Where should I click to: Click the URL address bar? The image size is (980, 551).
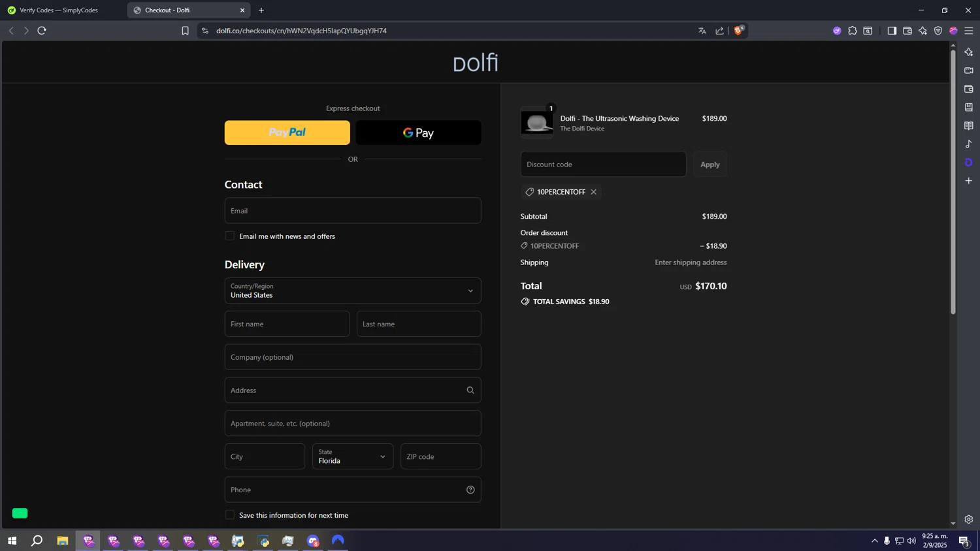pos(451,31)
